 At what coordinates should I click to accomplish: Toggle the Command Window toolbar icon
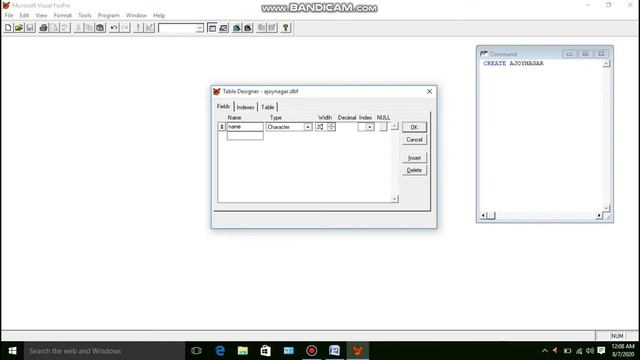point(212,28)
